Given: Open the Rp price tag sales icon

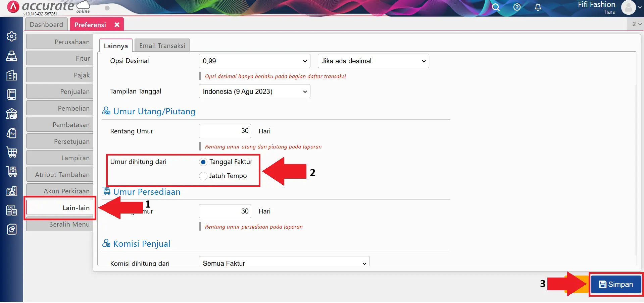Looking at the screenshot, I should click(12, 133).
